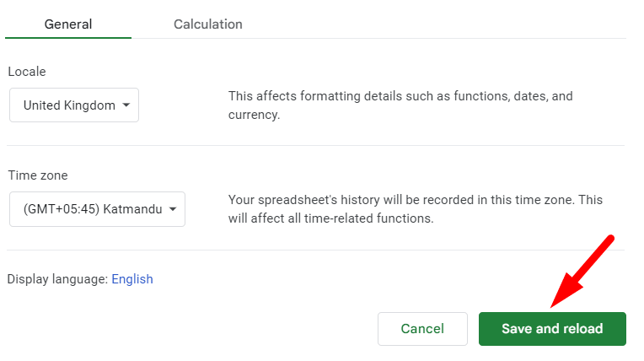Click the Time zone section label
The height and width of the screenshot is (361, 644).
38,175
